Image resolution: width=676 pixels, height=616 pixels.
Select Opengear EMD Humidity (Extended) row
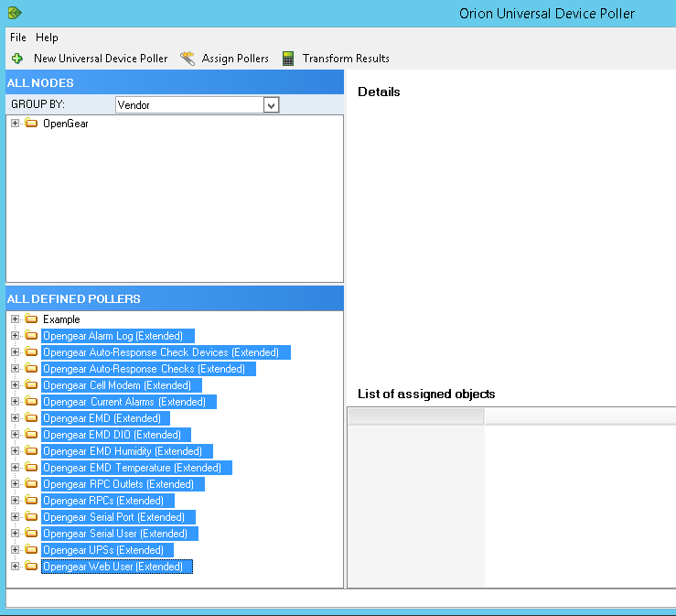point(127,451)
